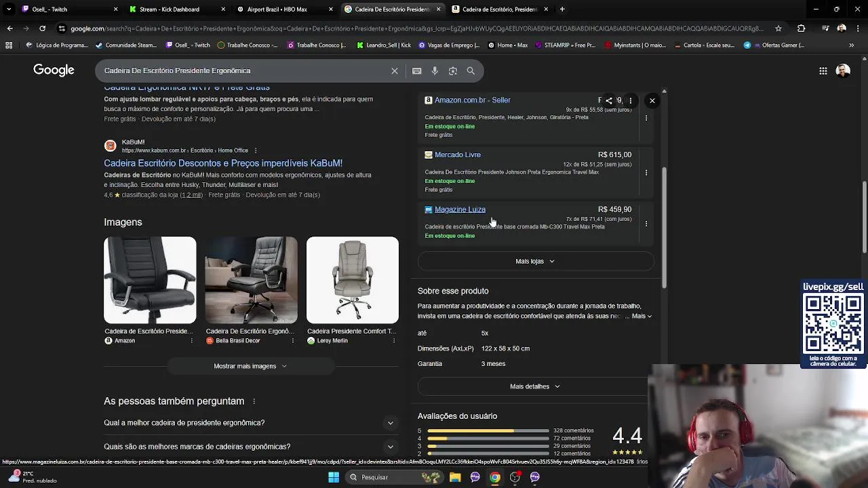
Task: Open the 1,2 mil store reviews link
Action: (191, 195)
